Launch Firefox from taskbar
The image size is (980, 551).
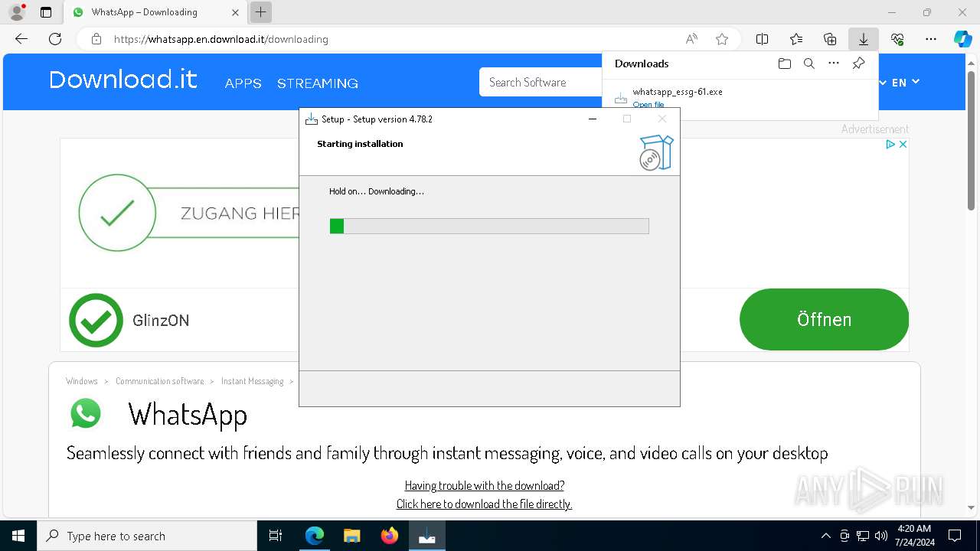(x=390, y=536)
